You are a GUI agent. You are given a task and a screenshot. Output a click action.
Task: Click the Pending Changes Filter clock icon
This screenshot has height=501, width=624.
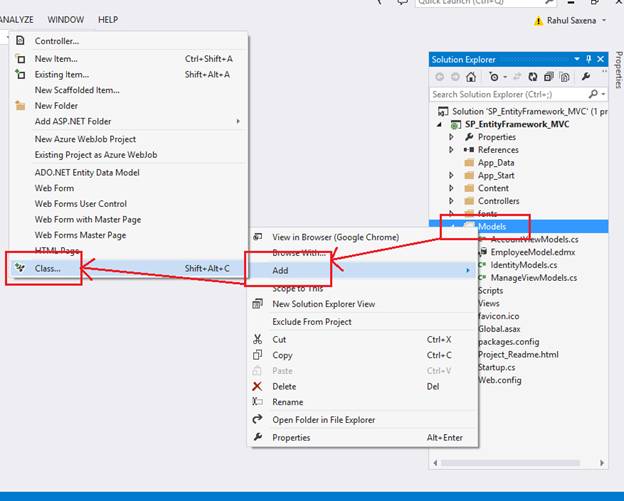[494, 77]
